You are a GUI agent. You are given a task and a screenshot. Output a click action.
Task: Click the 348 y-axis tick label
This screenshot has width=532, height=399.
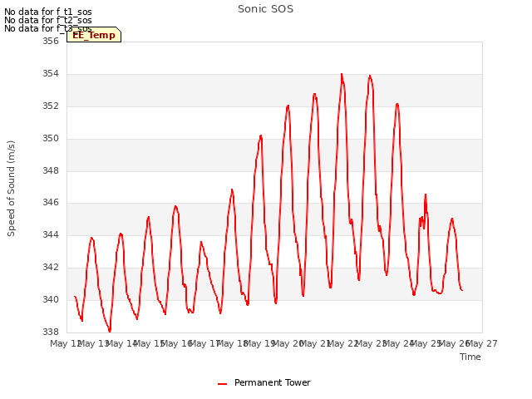pos(51,170)
